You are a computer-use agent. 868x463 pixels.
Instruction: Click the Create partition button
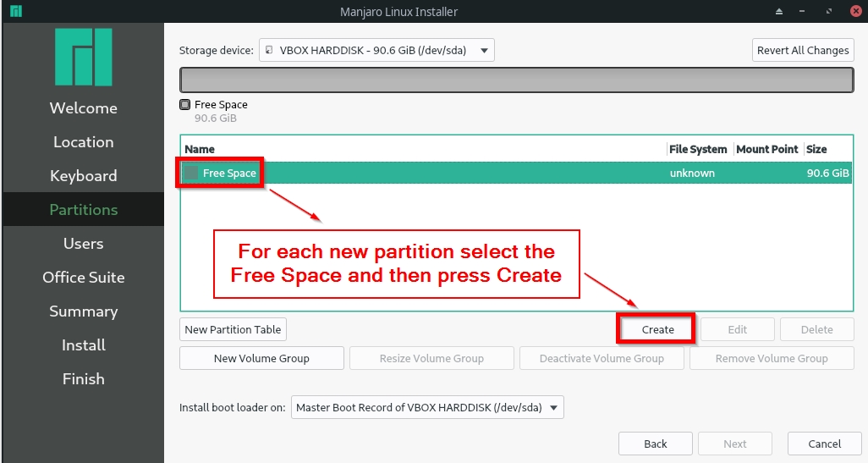[x=657, y=329]
